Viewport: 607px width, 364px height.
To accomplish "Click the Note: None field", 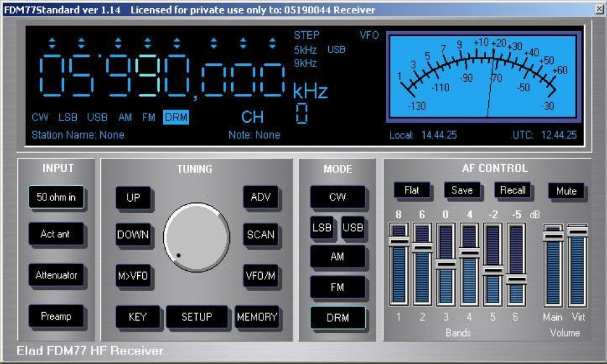I will (x=255, y=135).
